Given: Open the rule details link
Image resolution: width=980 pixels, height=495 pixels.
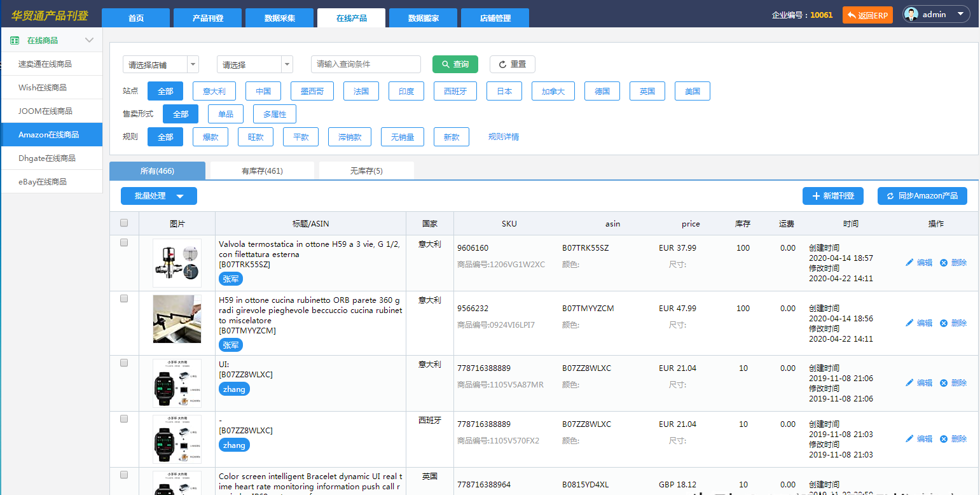Looking at the screenshot, I should pyautogui.click(x=503, y=137).
